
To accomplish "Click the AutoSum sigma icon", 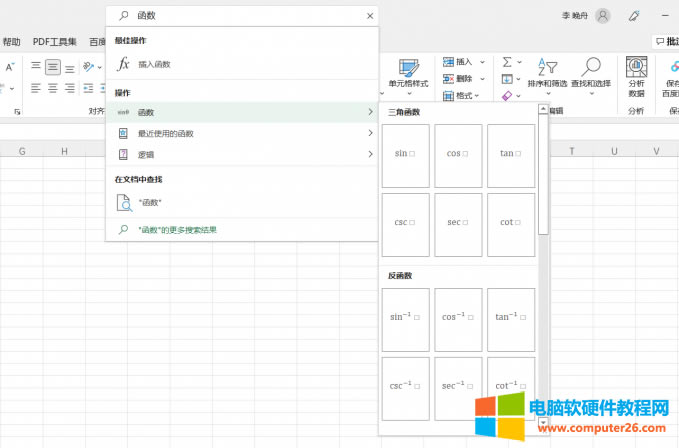I will [507, 61].
